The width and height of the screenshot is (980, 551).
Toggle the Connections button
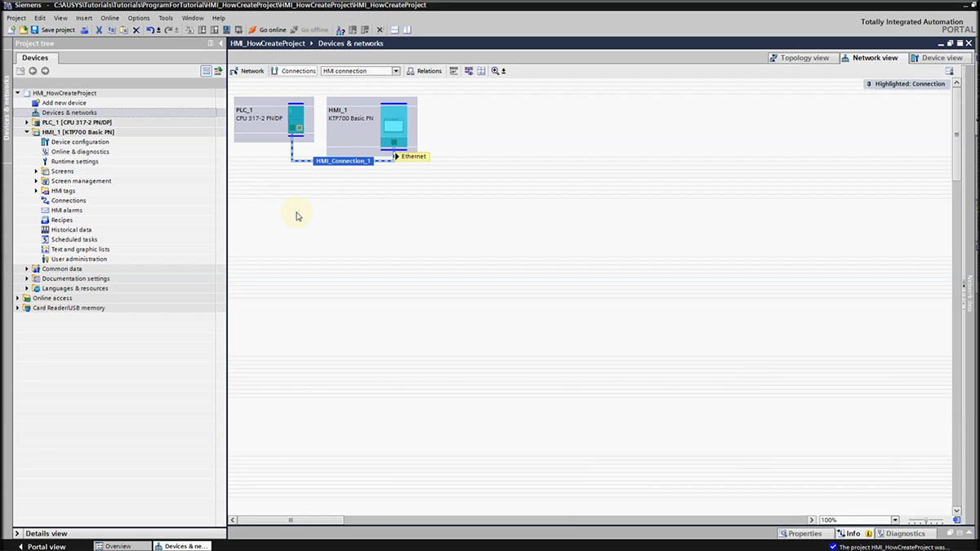tap(293, 71)
